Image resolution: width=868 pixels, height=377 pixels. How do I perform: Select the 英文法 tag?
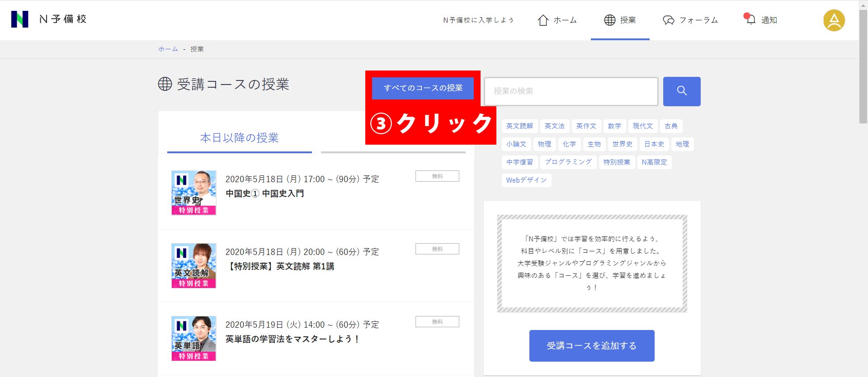[554, 126]
